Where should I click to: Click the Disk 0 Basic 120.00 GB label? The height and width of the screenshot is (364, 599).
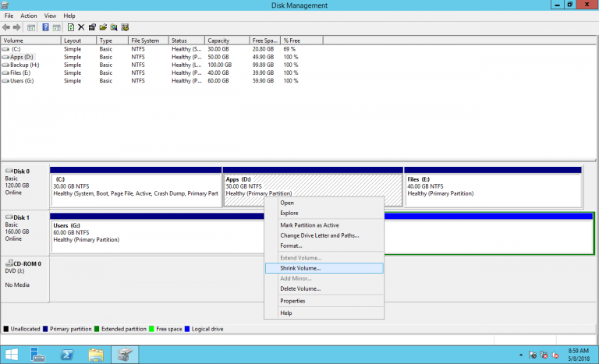coord(25,186)
